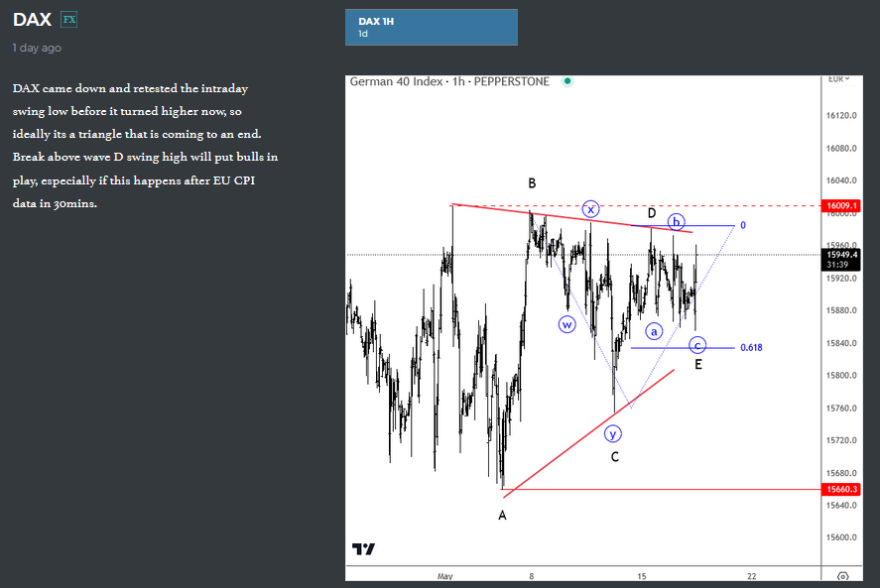Click the DAX analysis paragraph text
The image size is (880, 588).
146,146
